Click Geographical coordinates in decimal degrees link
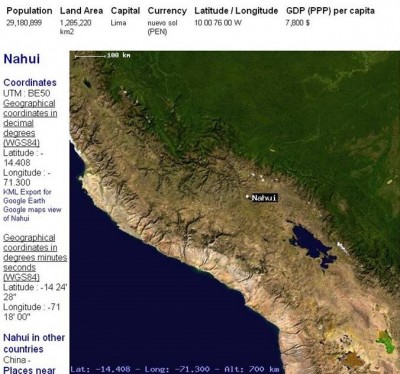400x374 pixels. [x=30, y=123]
